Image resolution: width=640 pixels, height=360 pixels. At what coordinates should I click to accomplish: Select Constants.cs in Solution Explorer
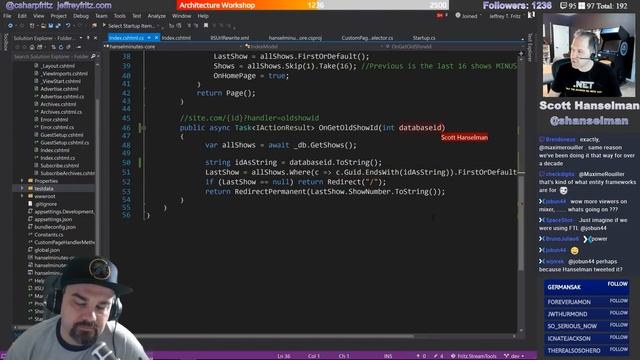49,235
